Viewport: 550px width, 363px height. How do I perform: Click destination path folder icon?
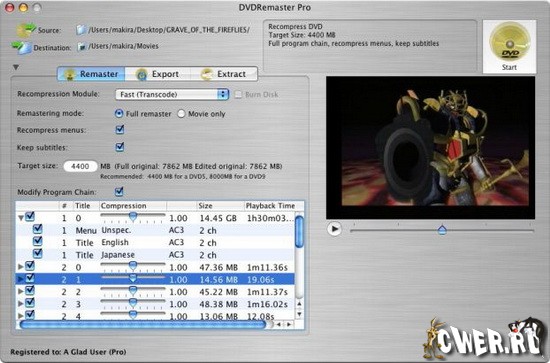click(82, 46)
